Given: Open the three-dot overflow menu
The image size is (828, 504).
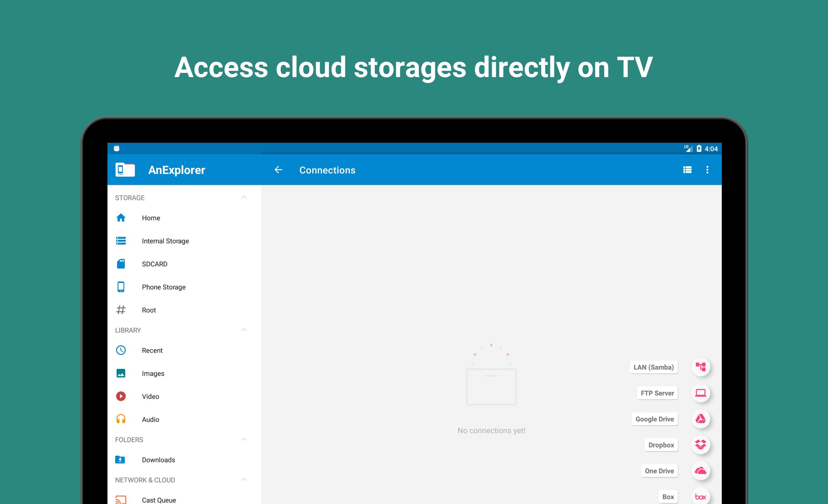Looking at the screenshot, I should 707,170.
